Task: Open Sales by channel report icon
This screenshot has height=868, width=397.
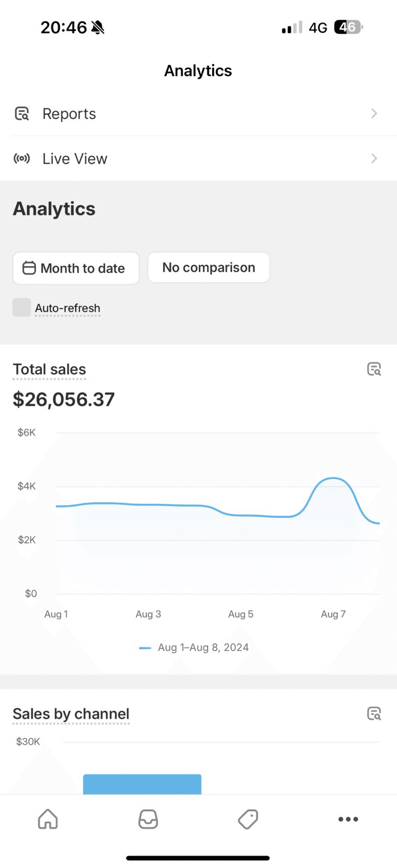Action: (374, 713)
